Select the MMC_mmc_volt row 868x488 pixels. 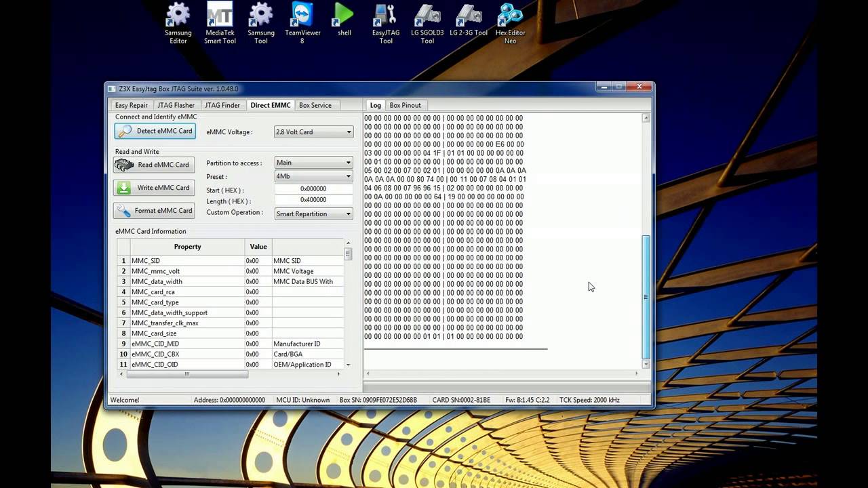(x=231, y=271)
